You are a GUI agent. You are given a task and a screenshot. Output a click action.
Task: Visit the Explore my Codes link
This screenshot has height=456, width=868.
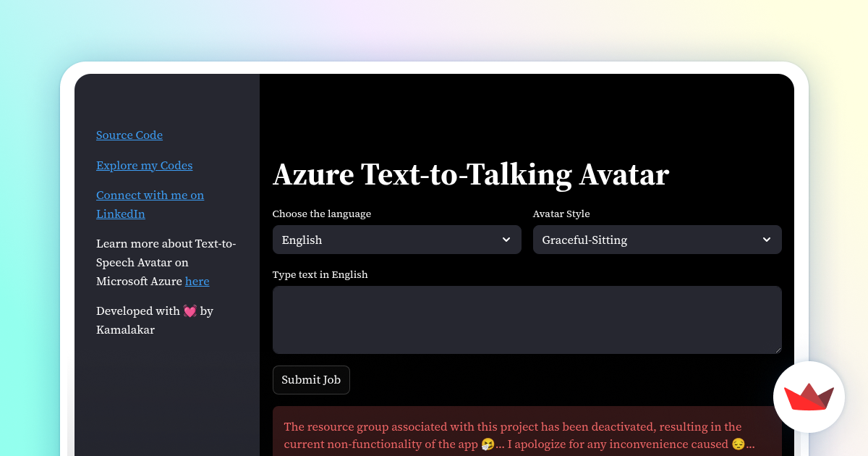144,166
